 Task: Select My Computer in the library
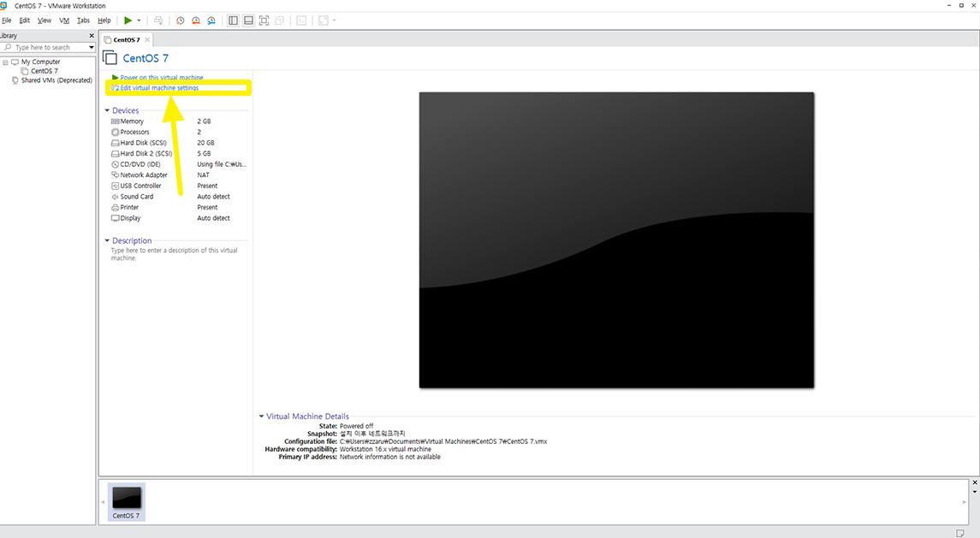(40, 62)
